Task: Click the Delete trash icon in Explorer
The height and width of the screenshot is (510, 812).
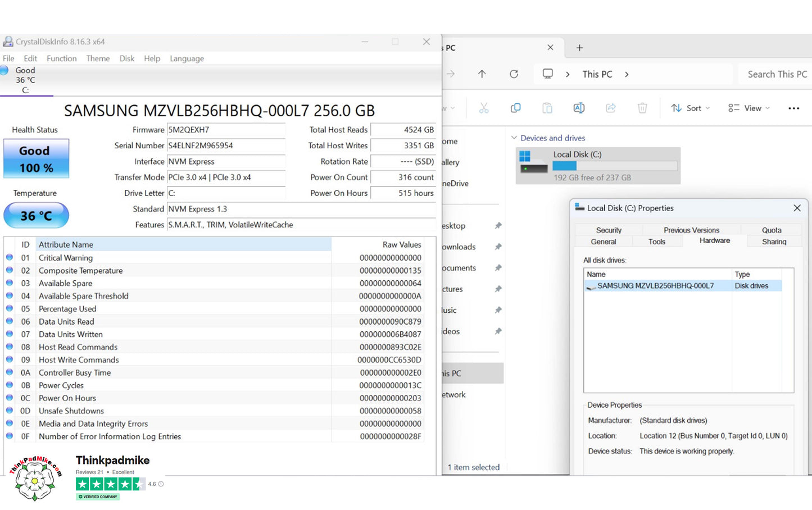Action: click(642, 108)
